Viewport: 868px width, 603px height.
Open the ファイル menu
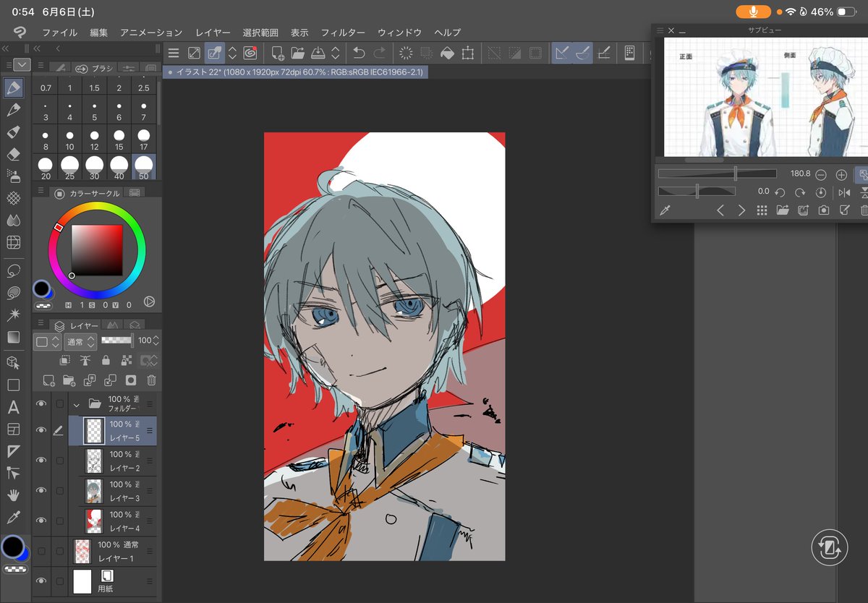[x=59, y=33]
